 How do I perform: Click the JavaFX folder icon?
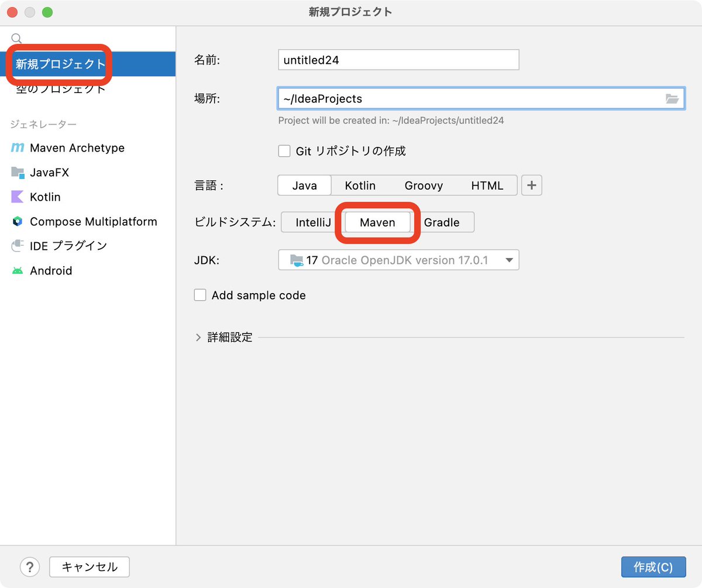(x=18, y=173)
